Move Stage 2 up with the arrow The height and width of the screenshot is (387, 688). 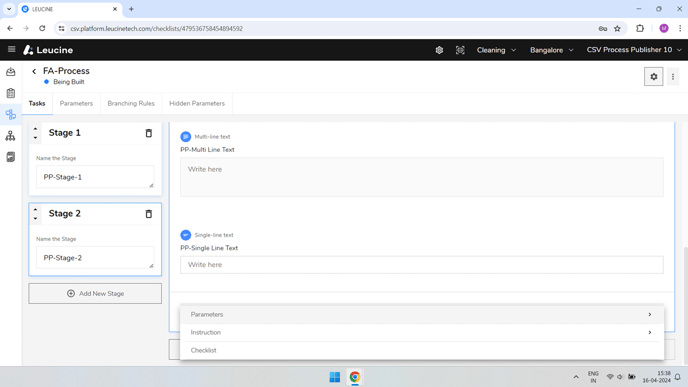36,209
